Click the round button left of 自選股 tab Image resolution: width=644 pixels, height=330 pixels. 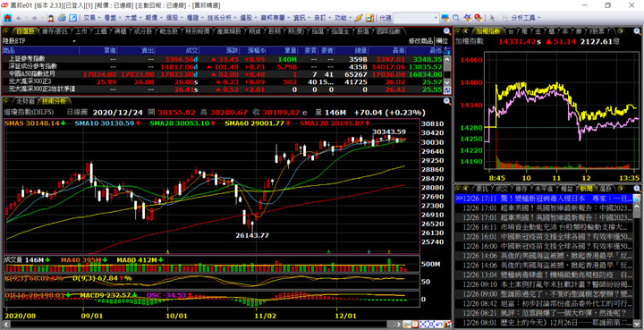7,31
